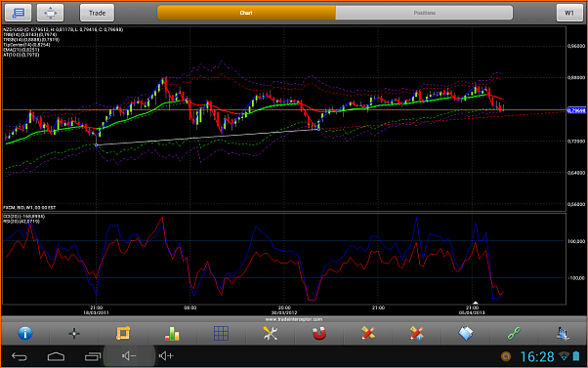Tap the 0,72000 price axis label

(576, 142)
